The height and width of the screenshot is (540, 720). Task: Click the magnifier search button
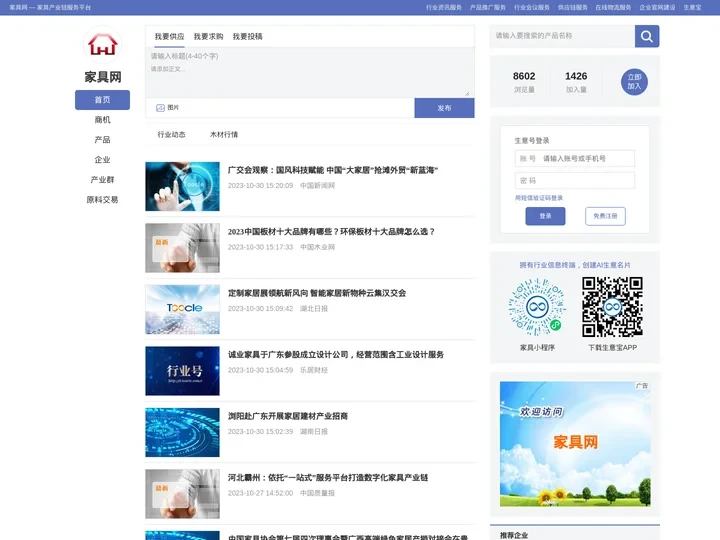647,36
